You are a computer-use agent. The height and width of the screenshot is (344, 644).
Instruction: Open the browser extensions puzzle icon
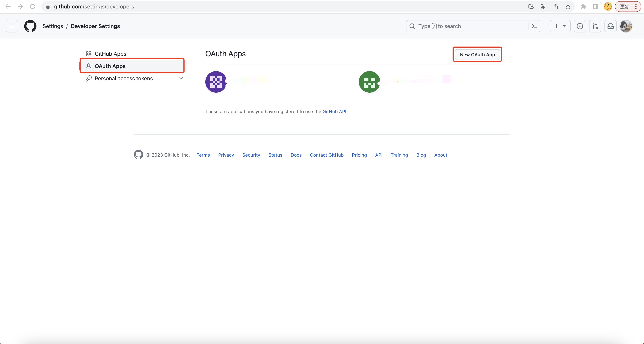(583, 7)
